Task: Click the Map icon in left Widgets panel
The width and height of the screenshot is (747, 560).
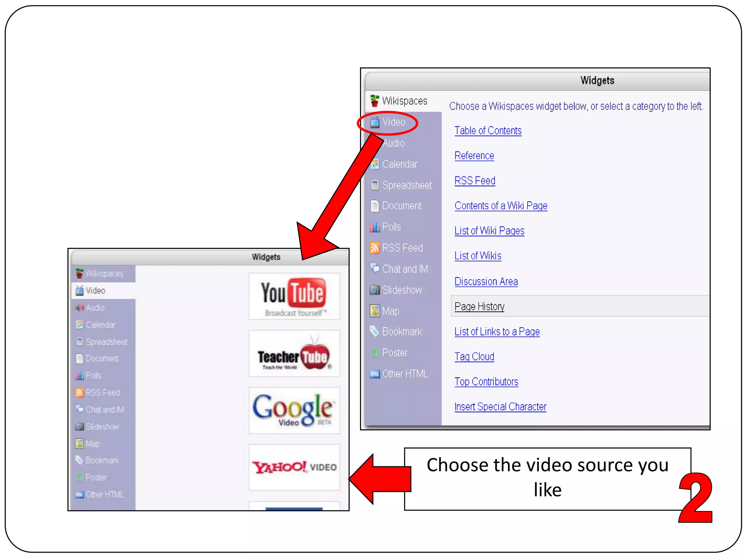Action: [x=79, y=444]
